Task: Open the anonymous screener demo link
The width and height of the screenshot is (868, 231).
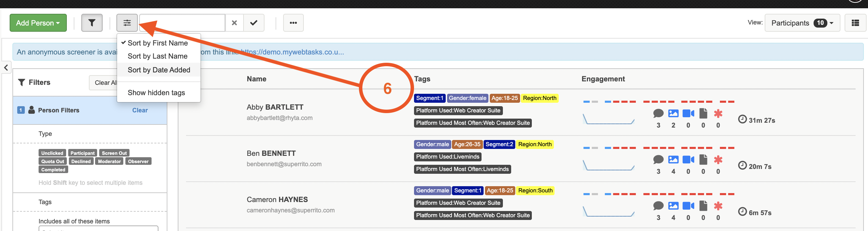Action: tap(293, 52)
